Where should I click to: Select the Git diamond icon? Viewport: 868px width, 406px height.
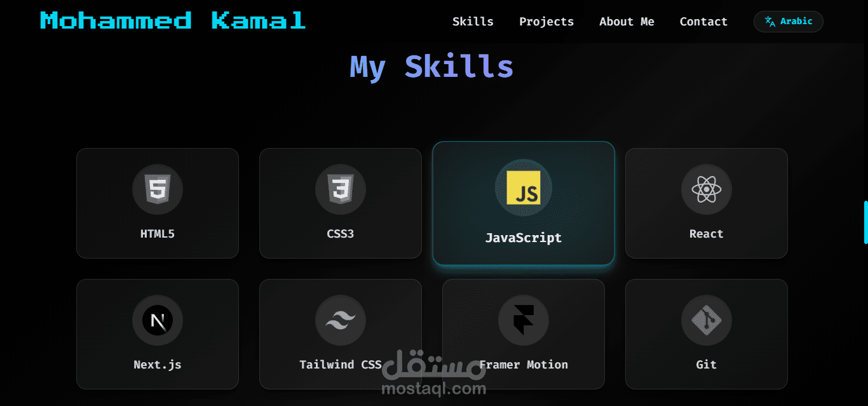click(x=707, y=320)
